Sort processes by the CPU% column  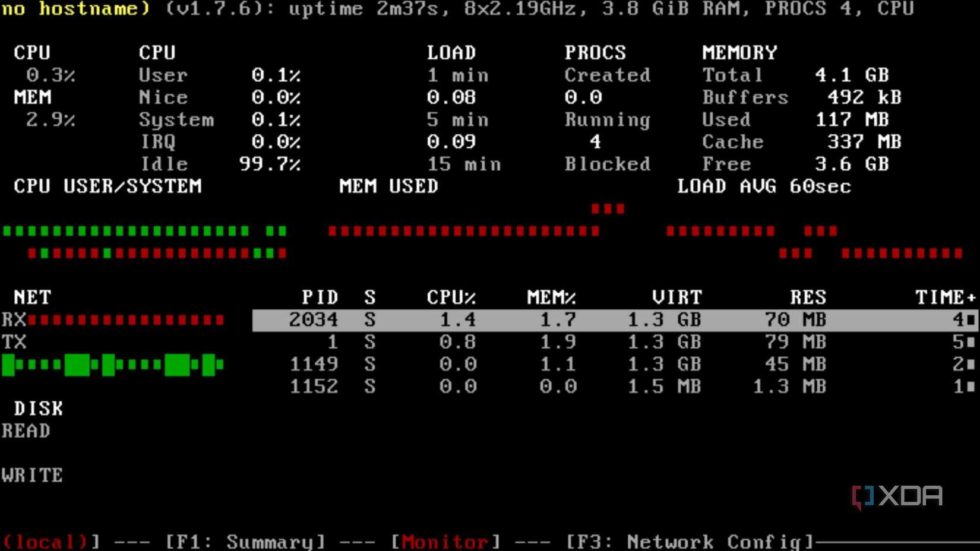[451, 297]
